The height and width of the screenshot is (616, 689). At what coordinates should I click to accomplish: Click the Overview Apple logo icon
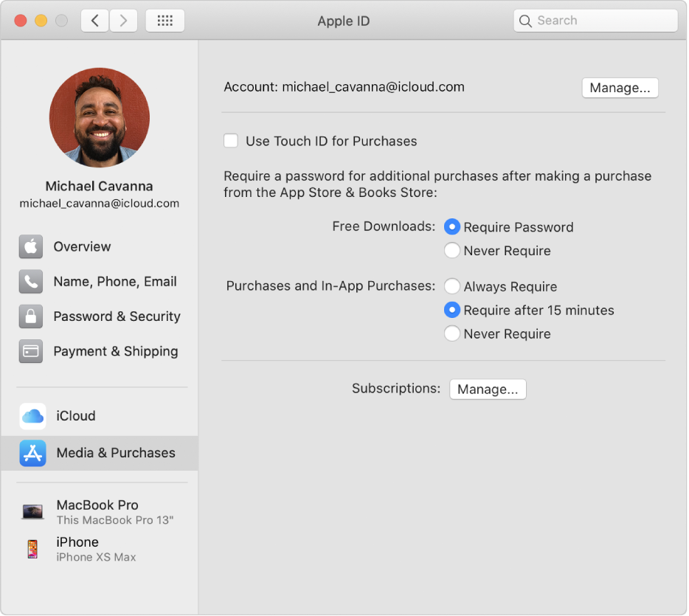click(31, 246)
